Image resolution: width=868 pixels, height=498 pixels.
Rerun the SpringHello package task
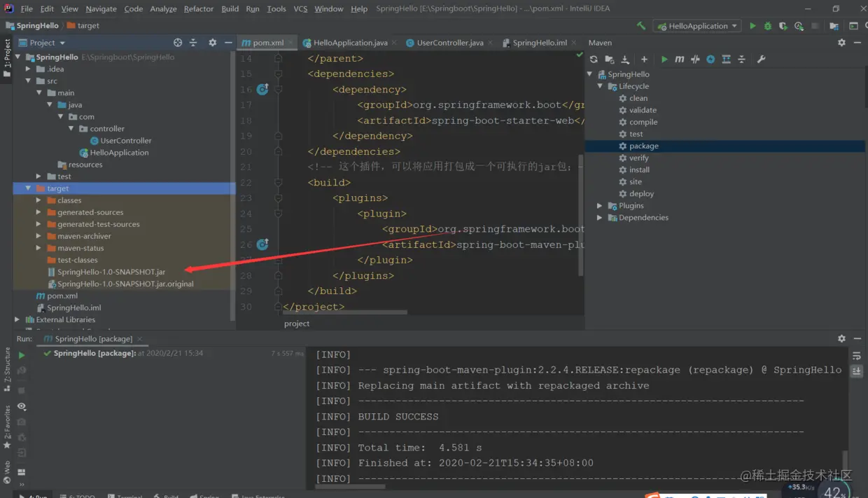click(21, 354)
